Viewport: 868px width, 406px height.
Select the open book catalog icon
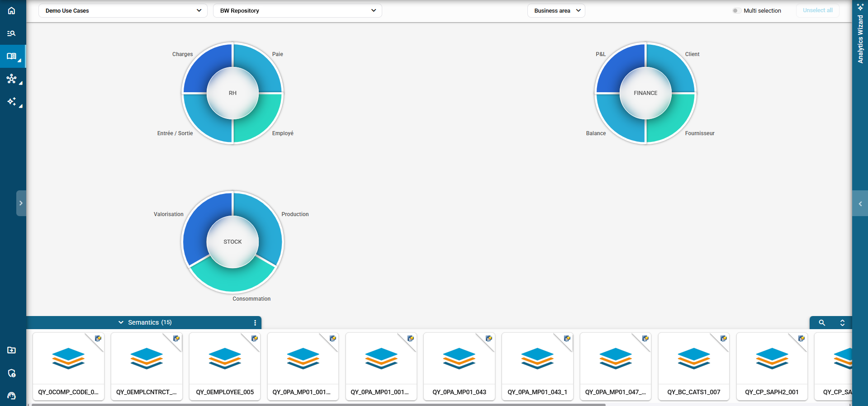click(x=12, y=57)
